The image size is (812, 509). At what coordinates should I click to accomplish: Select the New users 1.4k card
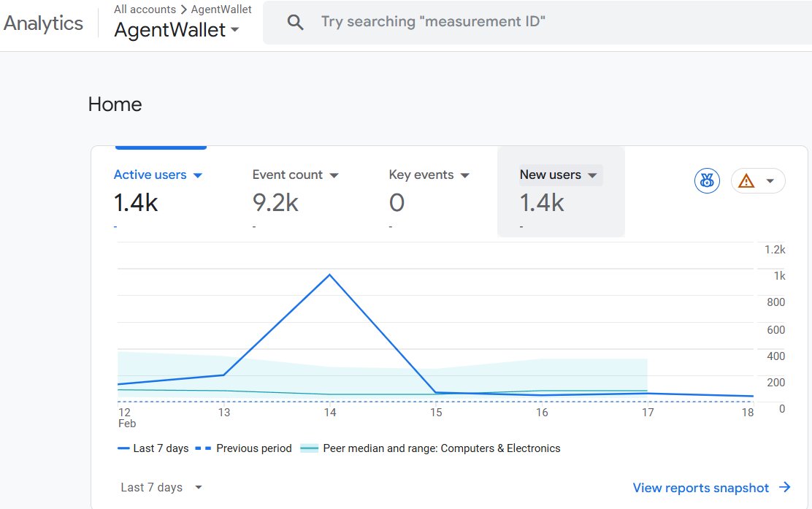tap(561, 191)
